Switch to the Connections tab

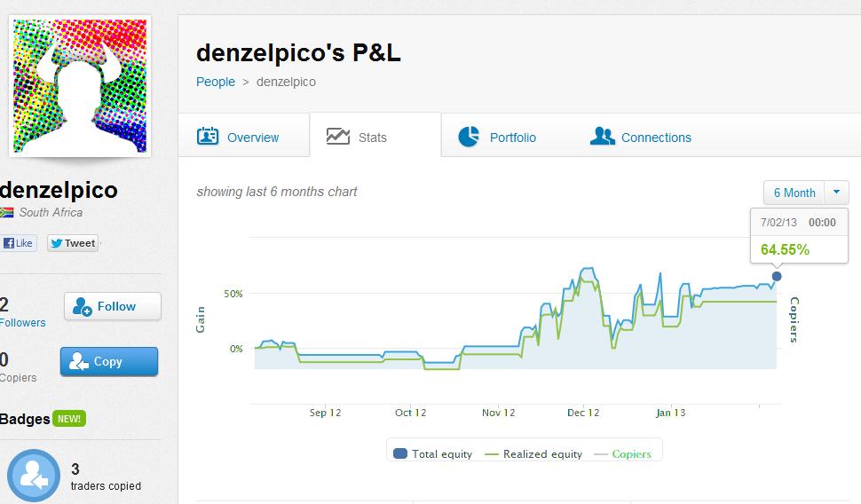pyautogui.click(x=656, y=138)
